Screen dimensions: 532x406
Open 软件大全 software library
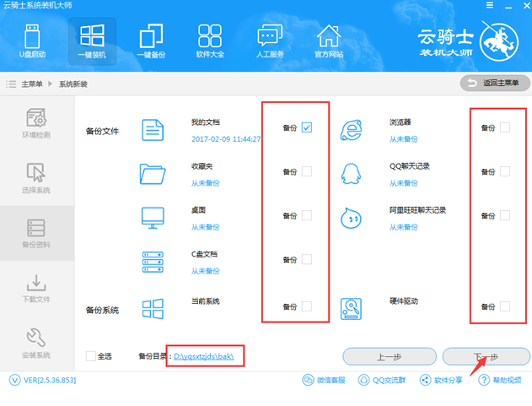coord(210,41)
